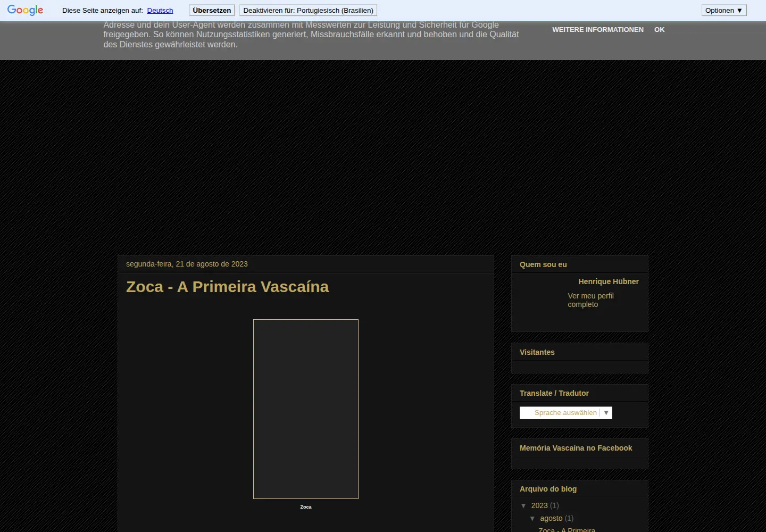The width and height of the screenshot is (766, 532).
Task: Click the Deutsch language link
Action: pyautogui.click(x=160, y=11)
